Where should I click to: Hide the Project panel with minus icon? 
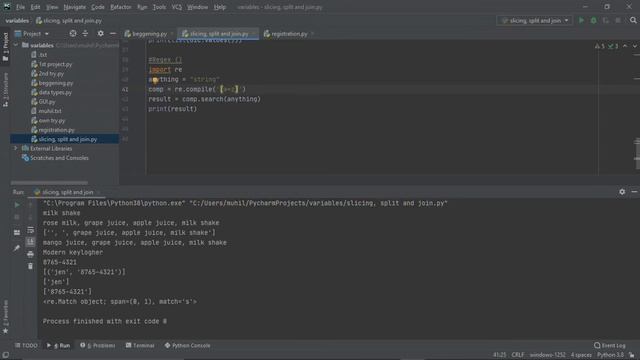click(113, 33)
